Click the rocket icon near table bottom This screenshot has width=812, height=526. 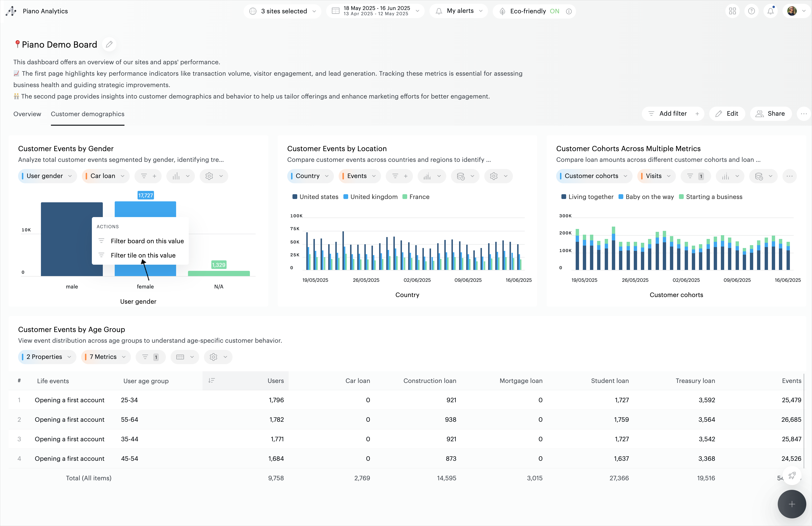click(x=792, y=476)
